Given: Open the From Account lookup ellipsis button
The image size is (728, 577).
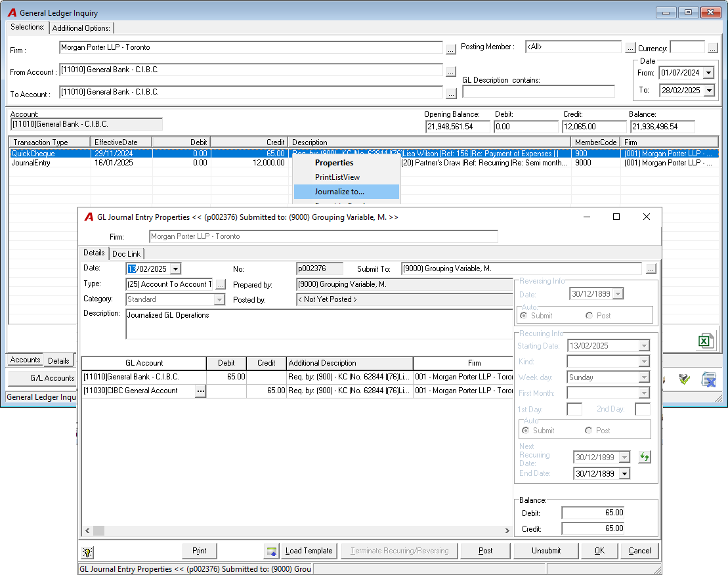Looking at the screenshot, I should pyautogui.click(x=450, y=72).
